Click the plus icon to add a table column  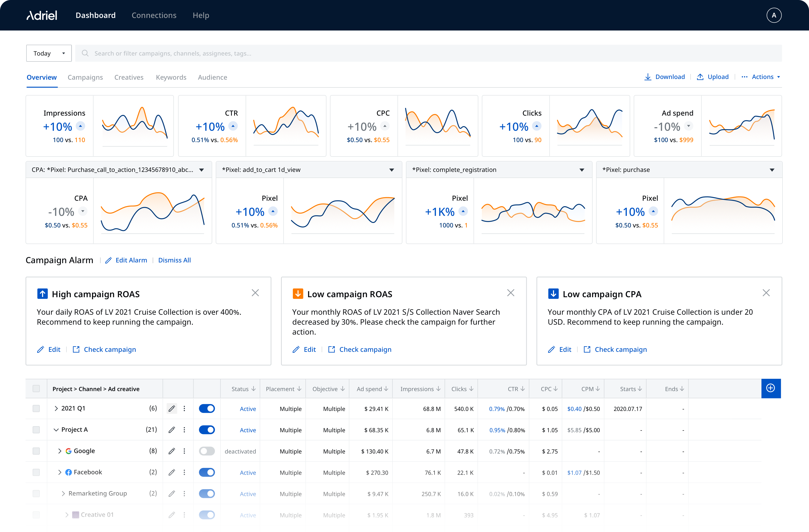click(x=771, y=388)
